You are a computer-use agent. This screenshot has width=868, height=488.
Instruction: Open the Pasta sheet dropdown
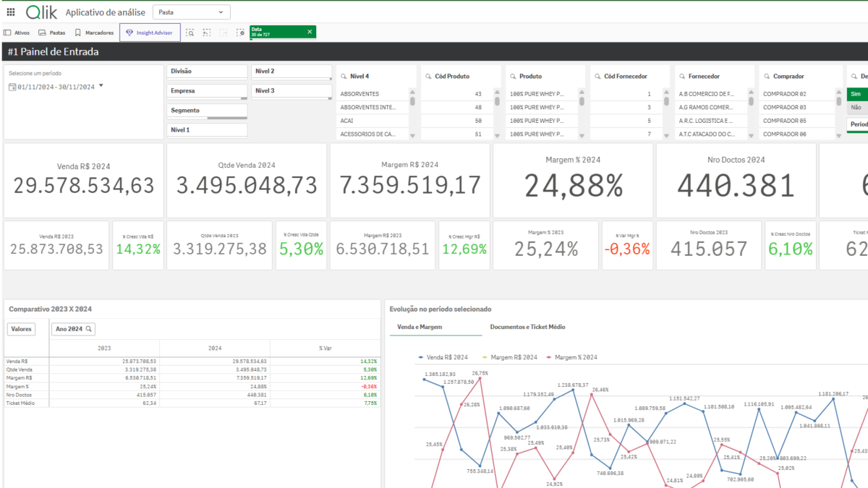192,12
